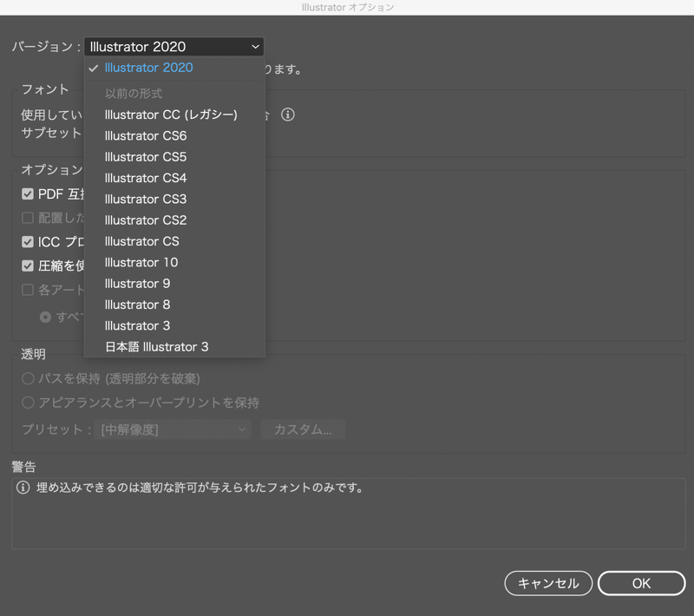This screenshot has height=616, width=694.
Task: Click the warning info icon
Action: pos(23,488)
